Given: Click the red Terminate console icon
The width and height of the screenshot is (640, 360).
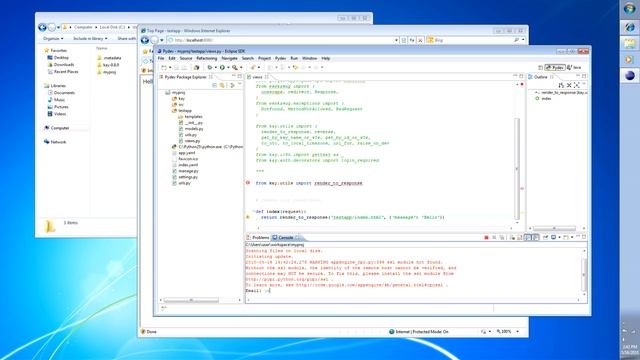Looking at the screenshot, I should [486, 238].
